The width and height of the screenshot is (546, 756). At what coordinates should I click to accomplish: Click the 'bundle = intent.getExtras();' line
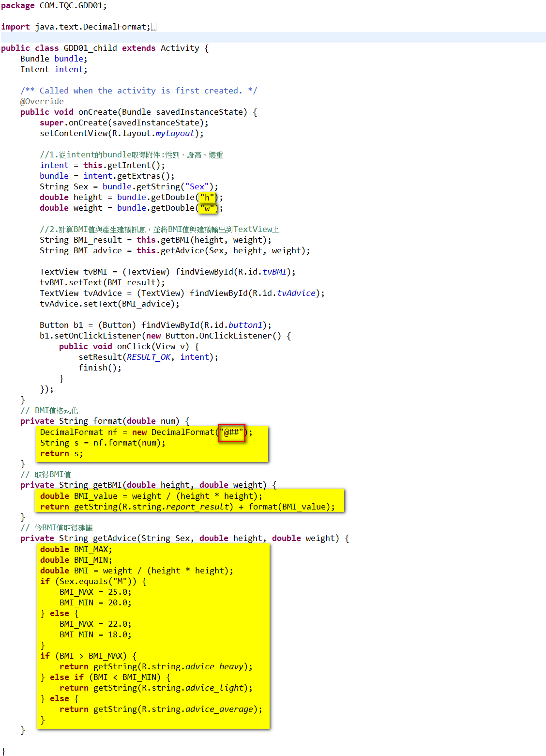tap(107, 176)
